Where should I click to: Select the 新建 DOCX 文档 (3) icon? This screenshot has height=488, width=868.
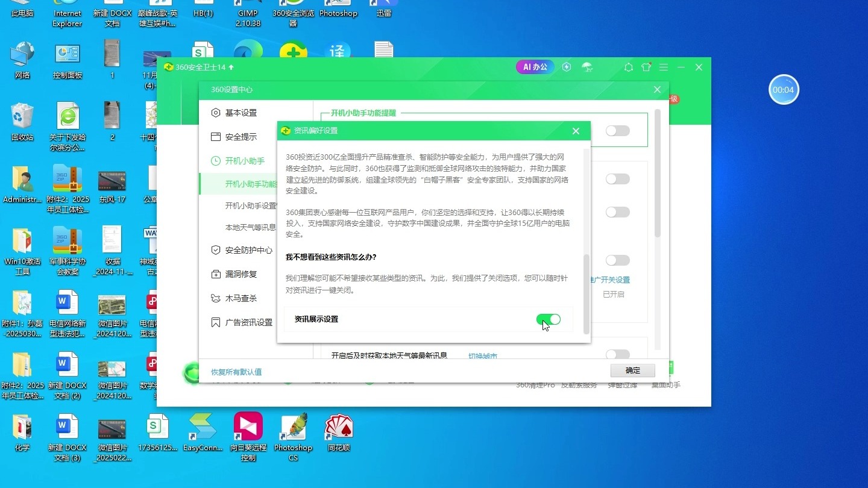(68, 437)
